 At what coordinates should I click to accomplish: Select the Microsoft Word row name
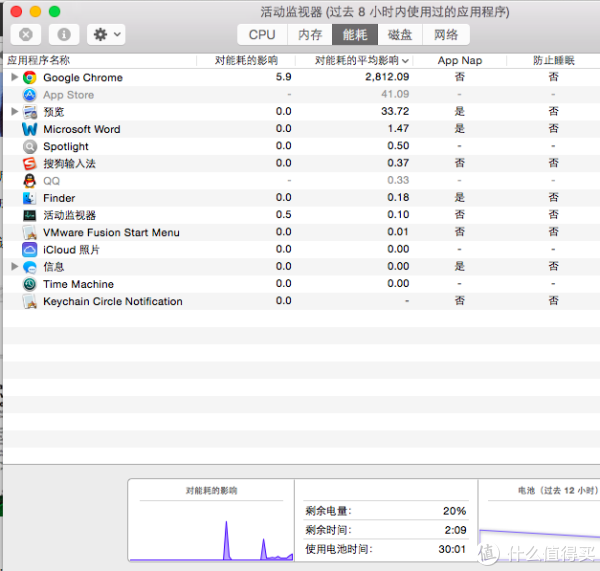coord(82,129)
